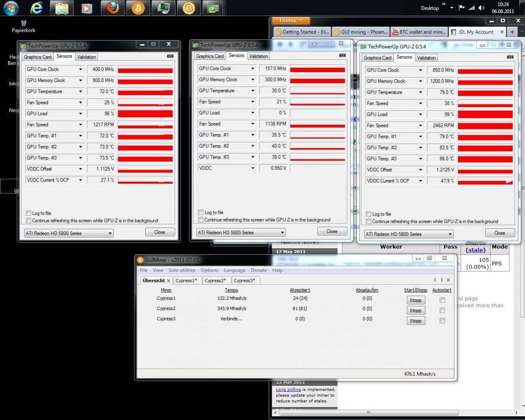Toggle Continue refreshing checkbox in left GPU-Z
The width and height of the screenshot is (525, 420).
28,220
